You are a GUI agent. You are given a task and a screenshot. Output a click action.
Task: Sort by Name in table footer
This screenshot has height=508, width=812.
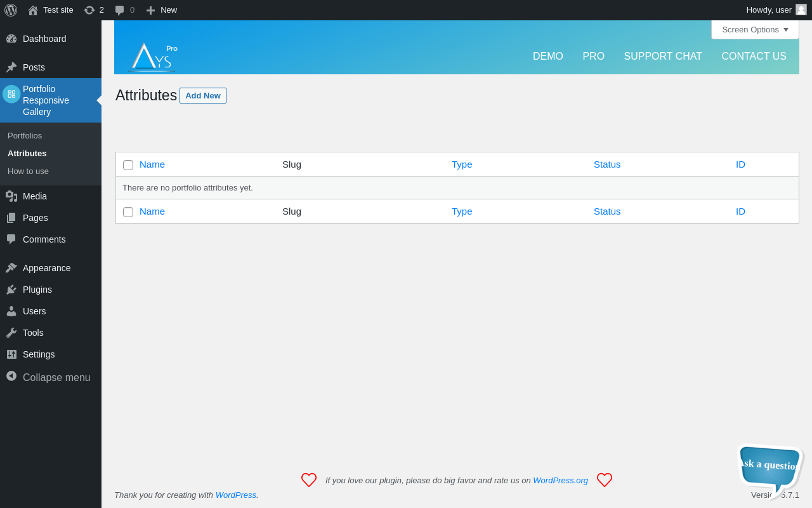[x=152, y=211]
